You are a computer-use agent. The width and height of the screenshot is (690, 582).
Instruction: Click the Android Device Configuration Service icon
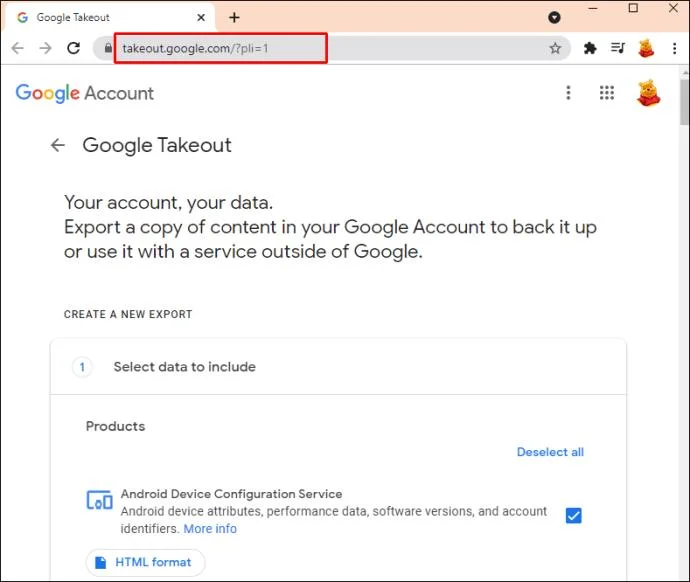(x=99, y=500)
